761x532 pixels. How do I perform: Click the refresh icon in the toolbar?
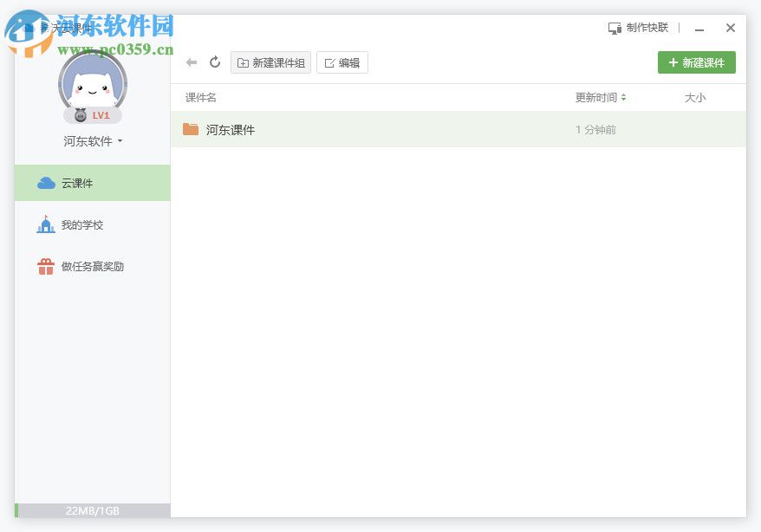(x=215, y=62)
